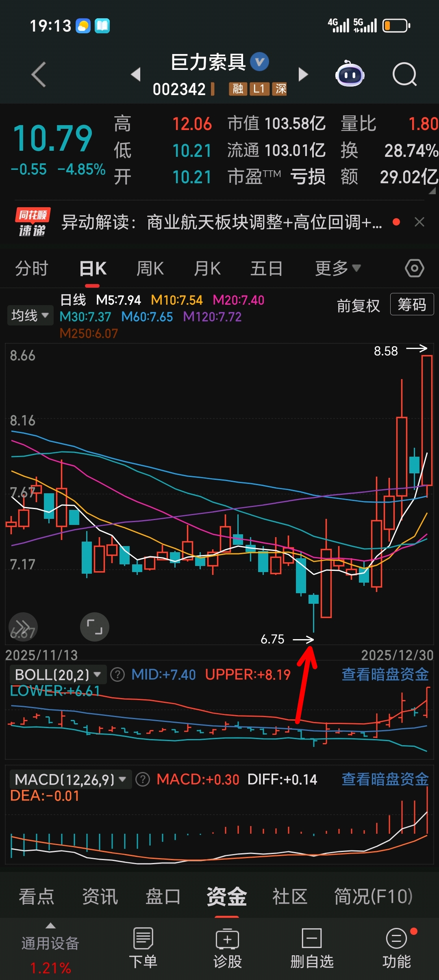
Task: Tap the blue verified badge by 巨力索具
Action: pyautogui.click(x=259, y=62)
